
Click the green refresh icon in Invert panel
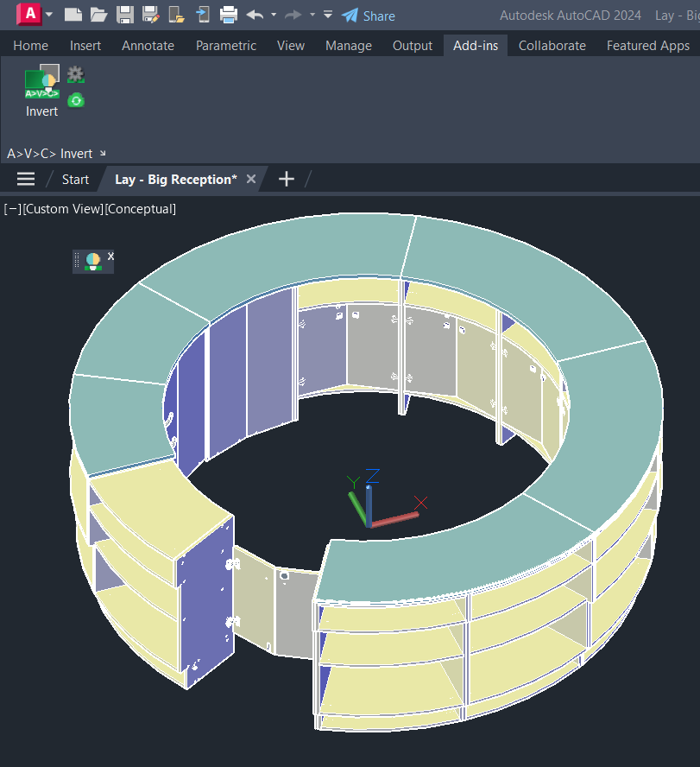point(76,100)
